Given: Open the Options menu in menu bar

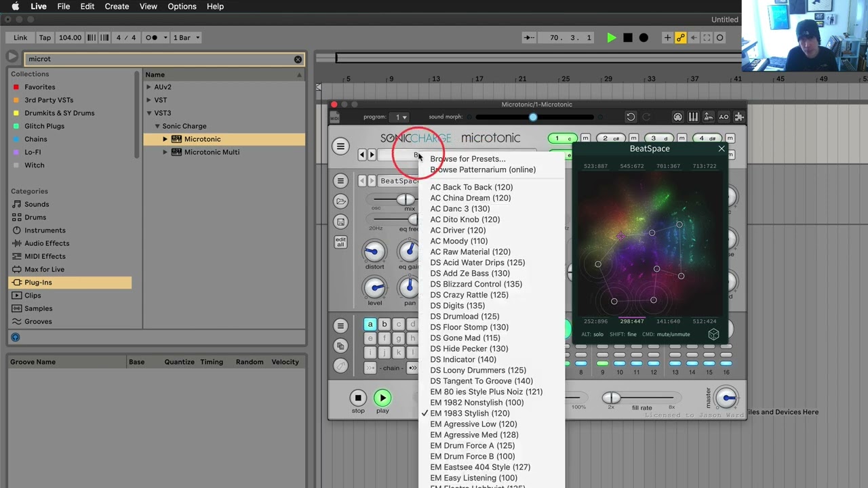Looking at the screenshot, I should point(182,6).
